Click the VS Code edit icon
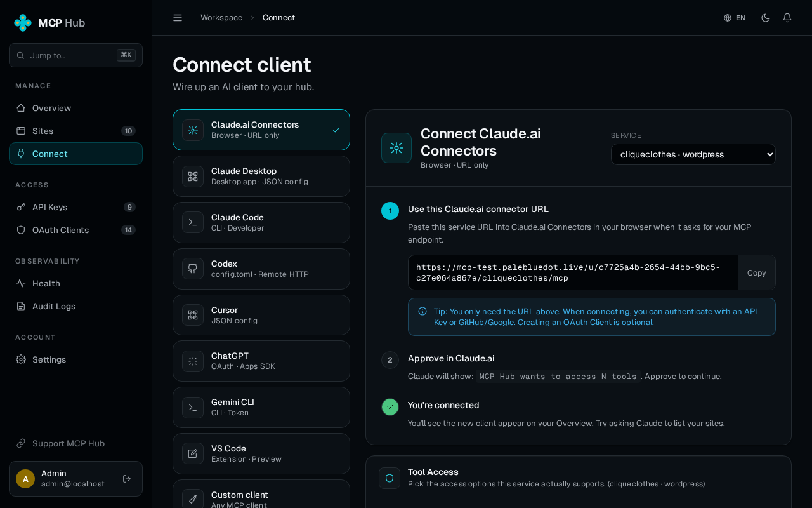This screenshot has height=508, width=812. coord(193,453)
